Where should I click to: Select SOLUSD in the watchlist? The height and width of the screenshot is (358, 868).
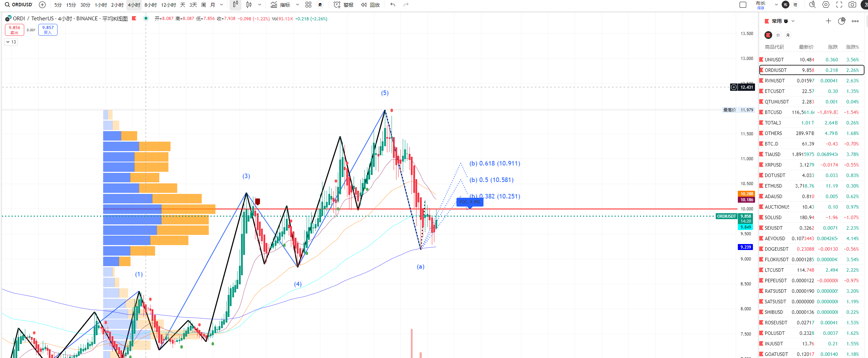tap(811, 217)
